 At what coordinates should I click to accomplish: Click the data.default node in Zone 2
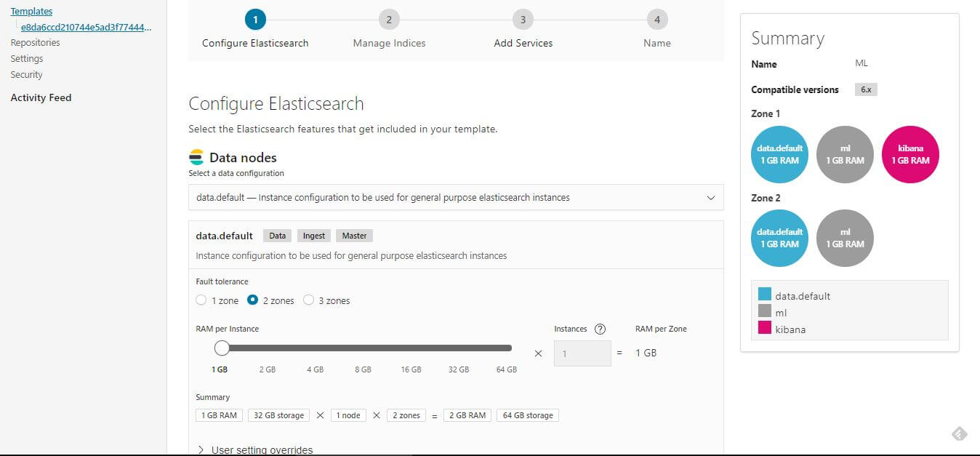click(779, 238)
